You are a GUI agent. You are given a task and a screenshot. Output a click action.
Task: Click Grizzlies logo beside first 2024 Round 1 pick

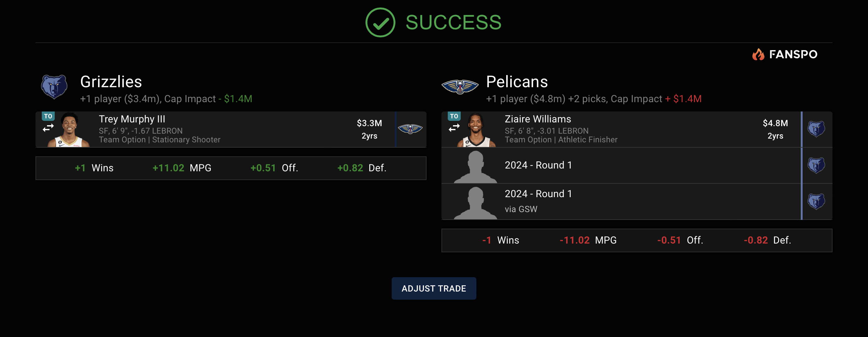click(x=816, y=165)
